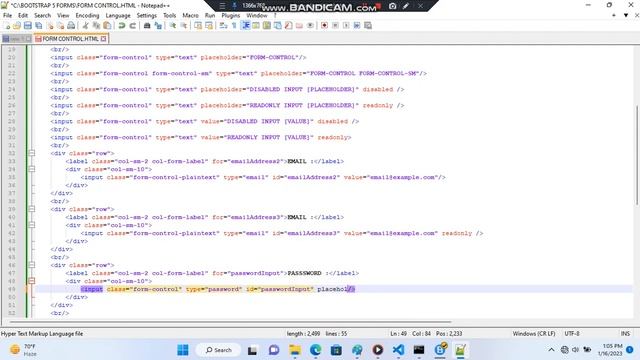Open the Macro menu
Viewport: 640px width, 360px height.
coord(190,16)
